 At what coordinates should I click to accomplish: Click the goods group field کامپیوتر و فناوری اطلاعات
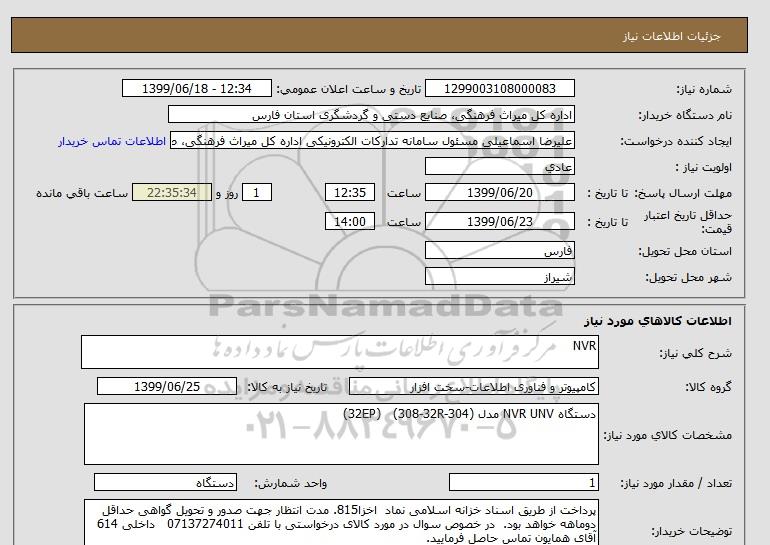tap(473, 386)
